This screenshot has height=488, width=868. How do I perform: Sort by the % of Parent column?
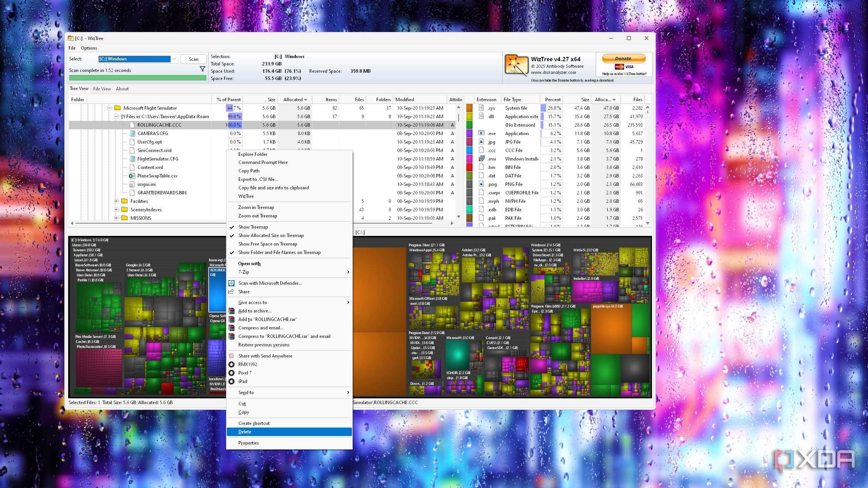click(x=228, y=100)
